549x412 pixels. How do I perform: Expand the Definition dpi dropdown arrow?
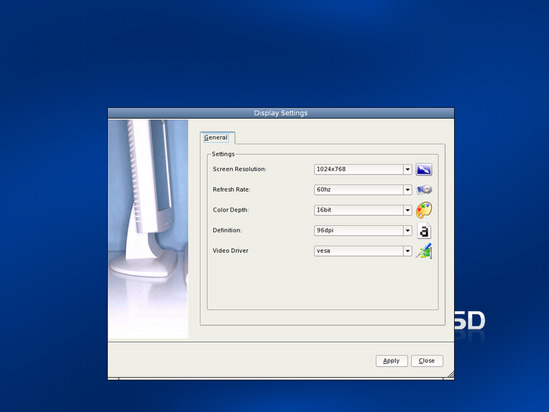click(x=408, y=231)
